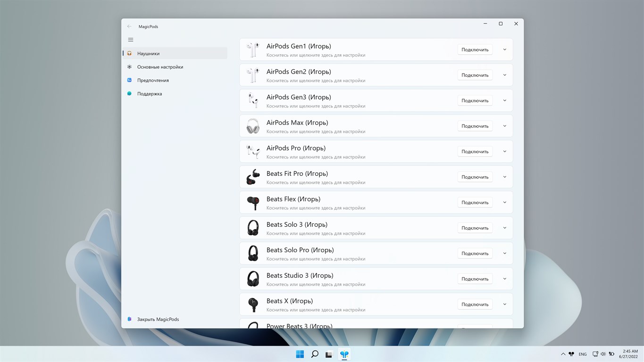Expand the Beats Solo 3 chevron
The image size is (644, 362).
click(x=504, y=228)
